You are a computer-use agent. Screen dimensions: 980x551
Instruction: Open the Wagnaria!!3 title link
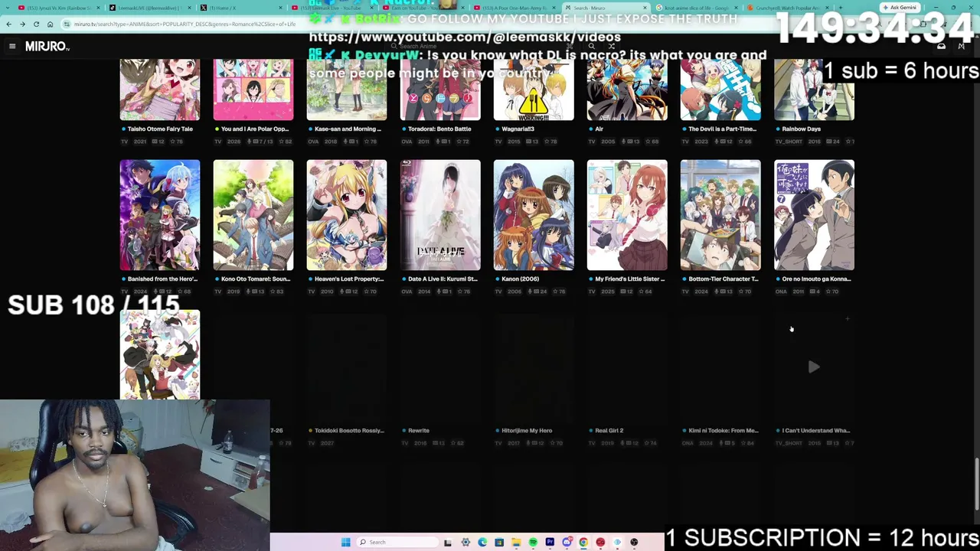tap(518, 129)
